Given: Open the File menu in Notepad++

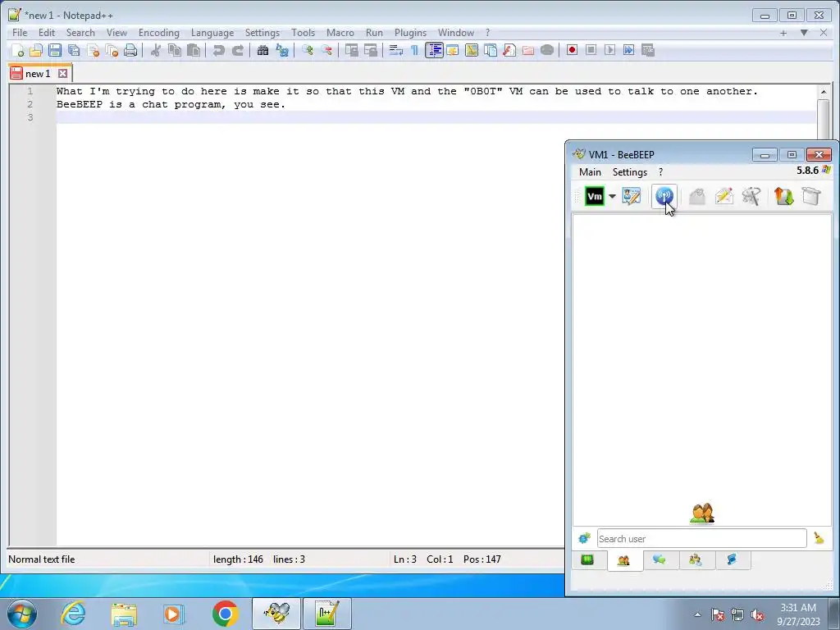Looking at the screenshot, I should pyautogui.click(x=20, y=33).
